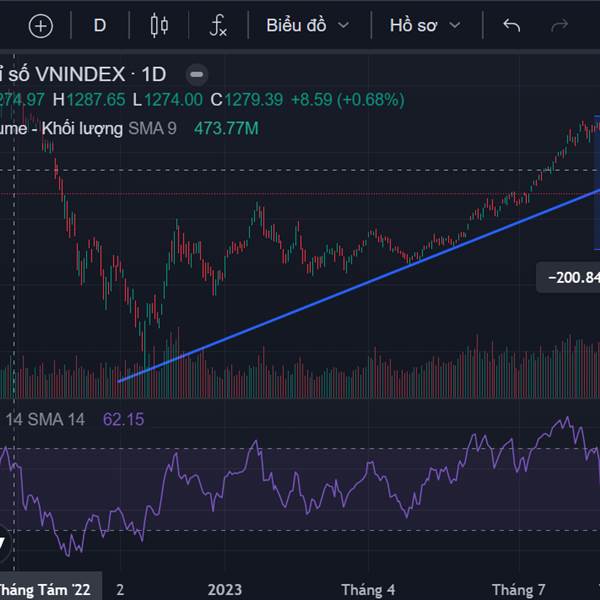Undo the last chart action
The height and width of the screenshot is (600, 600).
512,26
